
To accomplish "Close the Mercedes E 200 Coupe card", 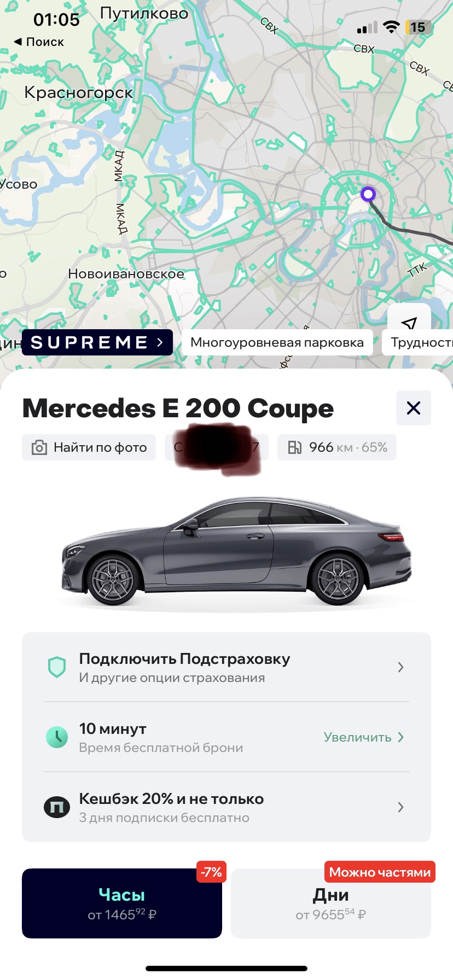I will (x=414, y=408).
